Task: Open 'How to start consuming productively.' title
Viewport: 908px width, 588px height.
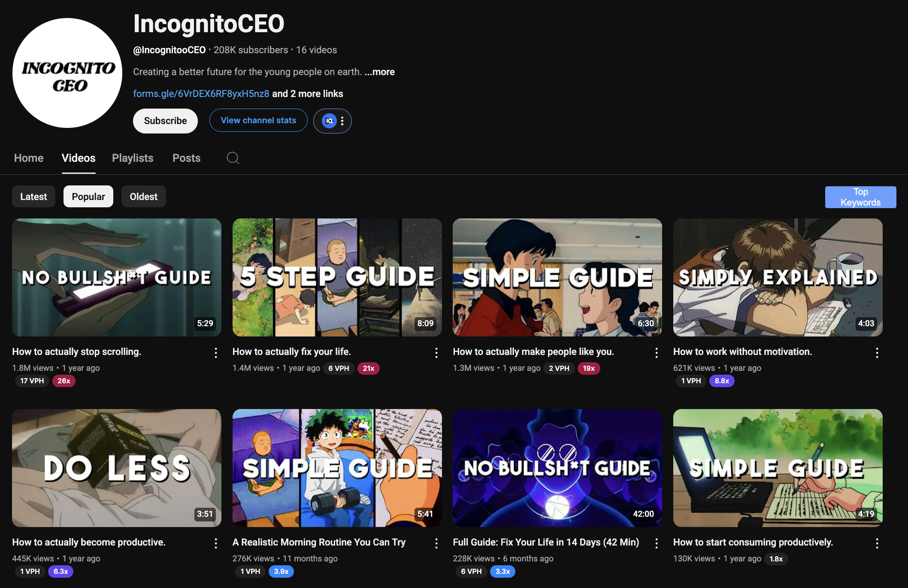Action: pyautogui.click(x=753, y=542)
